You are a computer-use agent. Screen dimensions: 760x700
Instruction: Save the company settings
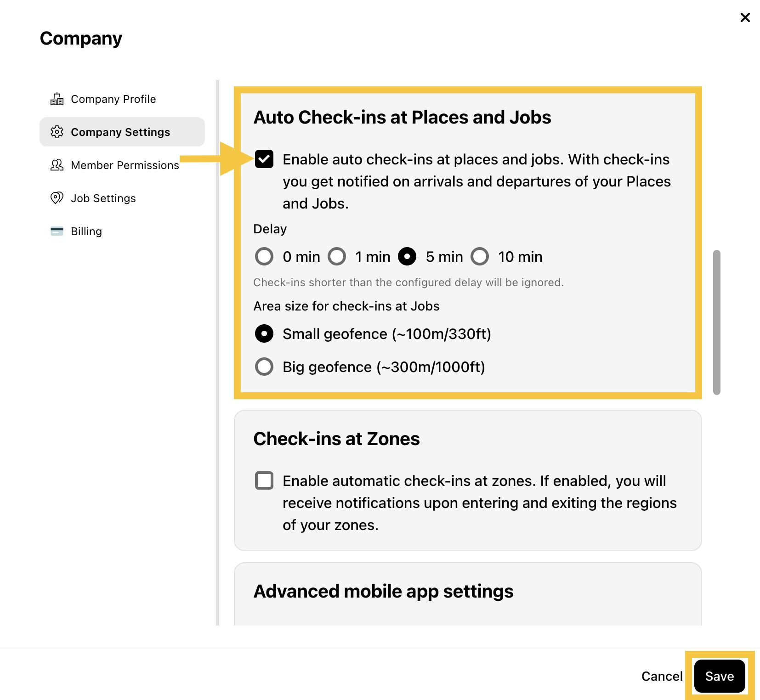pyautogui.click(x=720, y=676)
